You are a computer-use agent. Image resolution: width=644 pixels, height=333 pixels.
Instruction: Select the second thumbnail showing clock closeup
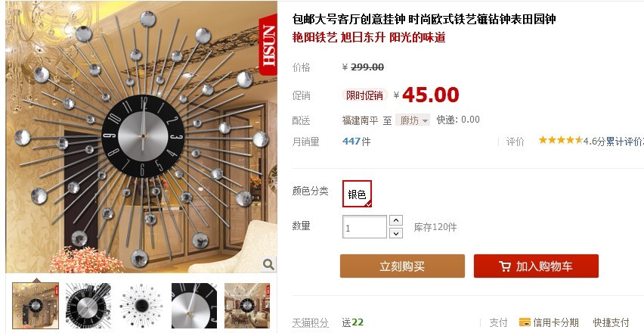tap(88, 306)
